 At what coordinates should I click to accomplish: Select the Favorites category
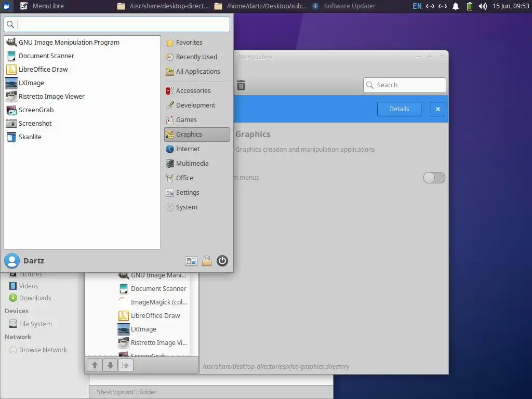(x=197, y=43)
